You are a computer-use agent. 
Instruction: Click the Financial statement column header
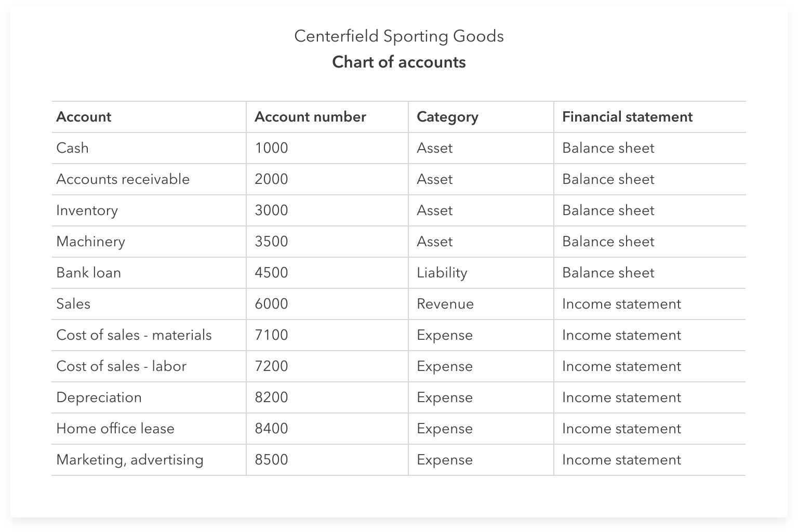coord(627,117)
